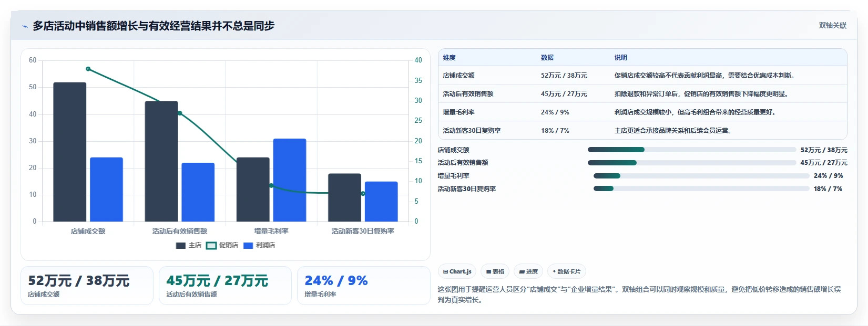868x326 pixels.
Task: Click x-axis label 增量毛利率
Action: pos(271,231)
